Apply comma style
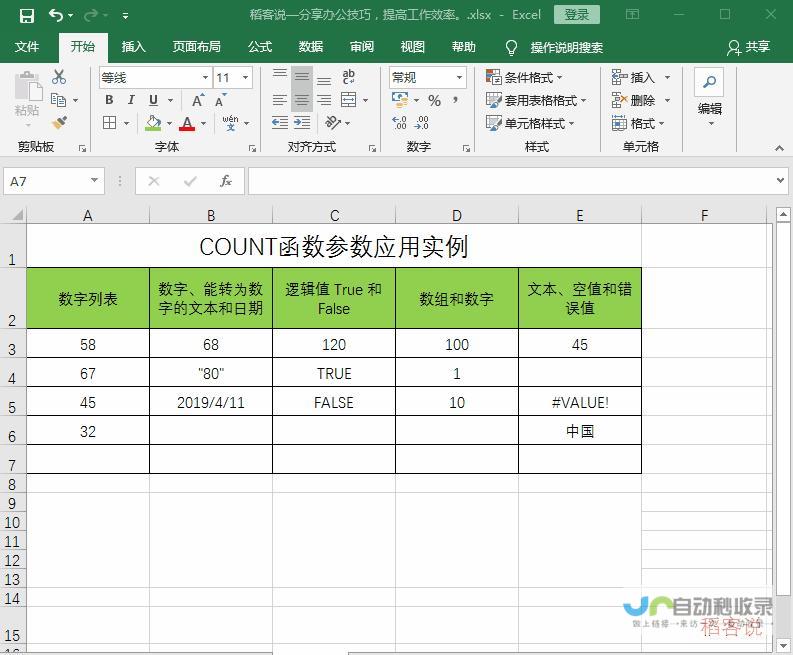The width and height of the screenshot is (793, 655). [456, 100]
